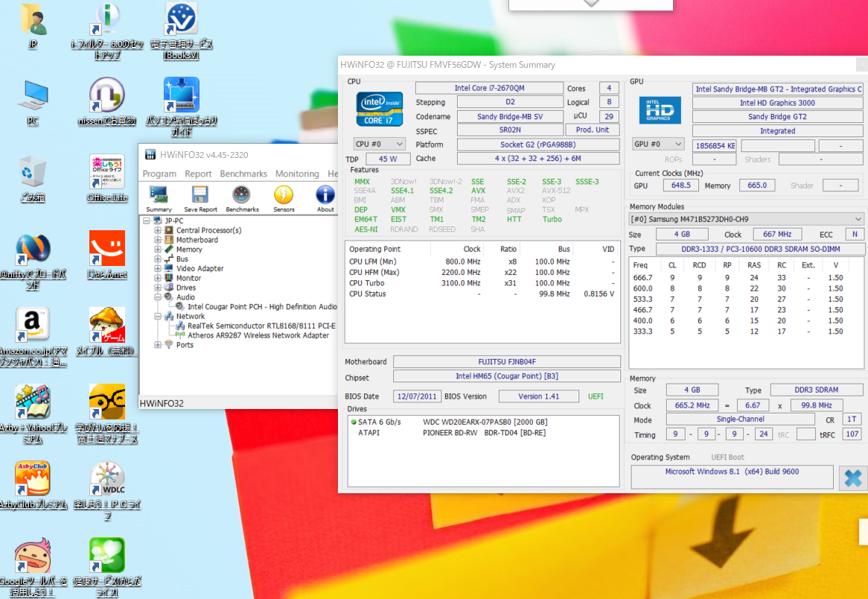
Task: Click the SR02N SSPEC field
Action: click(x=510, y=130)
